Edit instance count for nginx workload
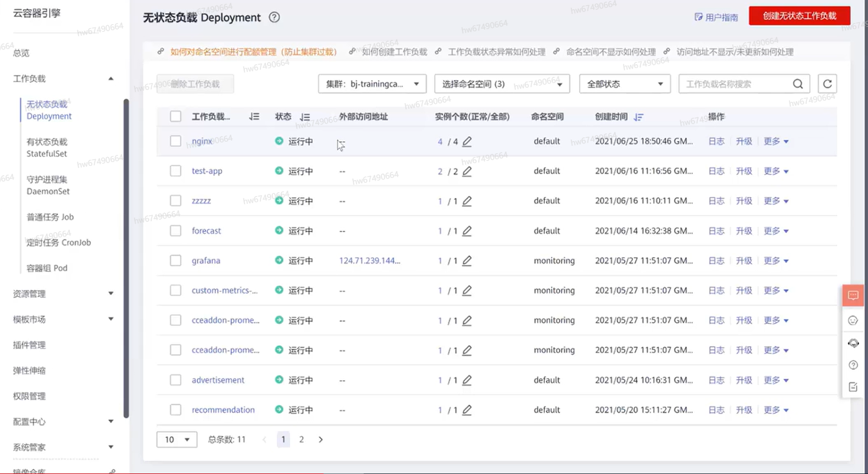Image resolution: width=868 pixels, height=474 pixels. 467,142
